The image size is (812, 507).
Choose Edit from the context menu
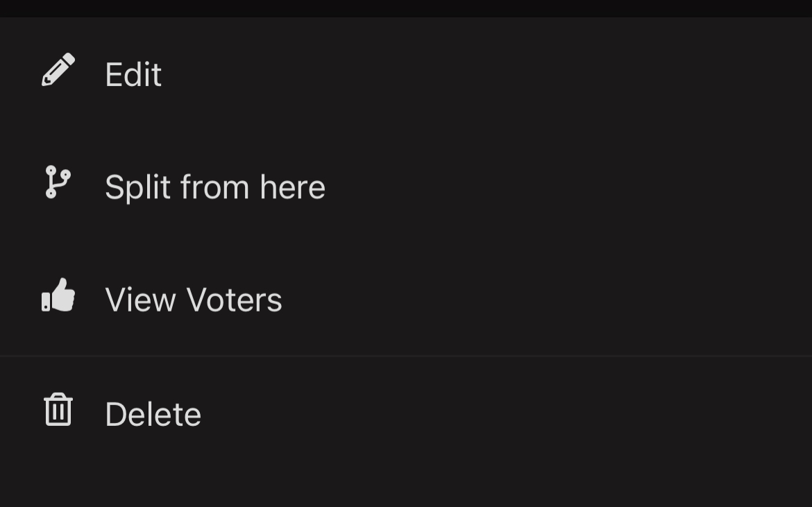(133, 74)
